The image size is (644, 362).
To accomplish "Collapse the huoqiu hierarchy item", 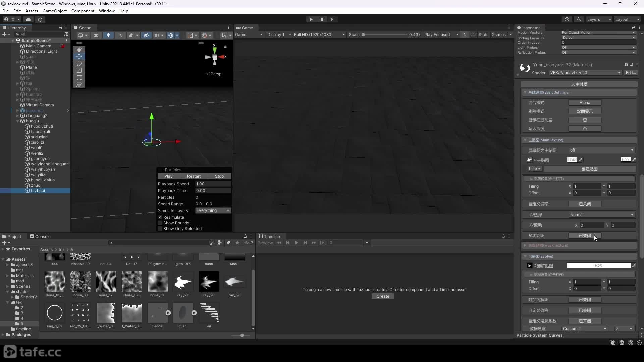I will click(x=17, y=121).
